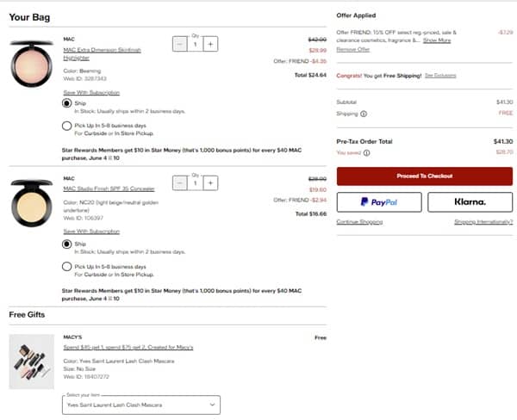517x420 pixels.
Task: Expand offer details with Show More
Action: point(437,40)
